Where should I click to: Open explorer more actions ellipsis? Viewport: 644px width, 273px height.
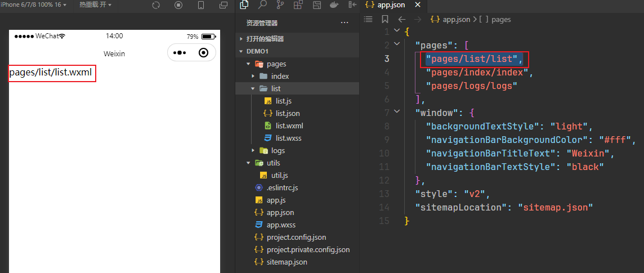pyautogui.click(x=345, y=23)
